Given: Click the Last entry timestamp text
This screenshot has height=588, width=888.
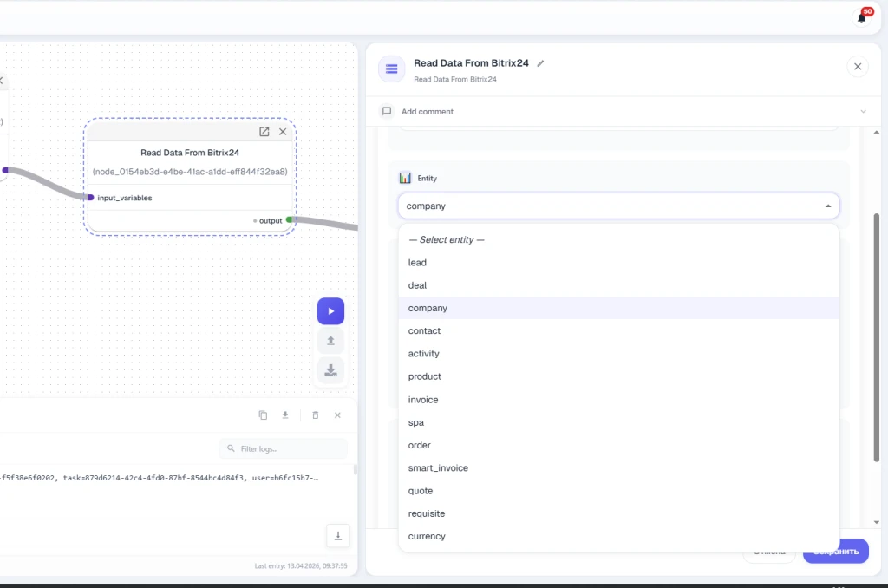Looking at the screenshot, I should [x=301, y=566].
